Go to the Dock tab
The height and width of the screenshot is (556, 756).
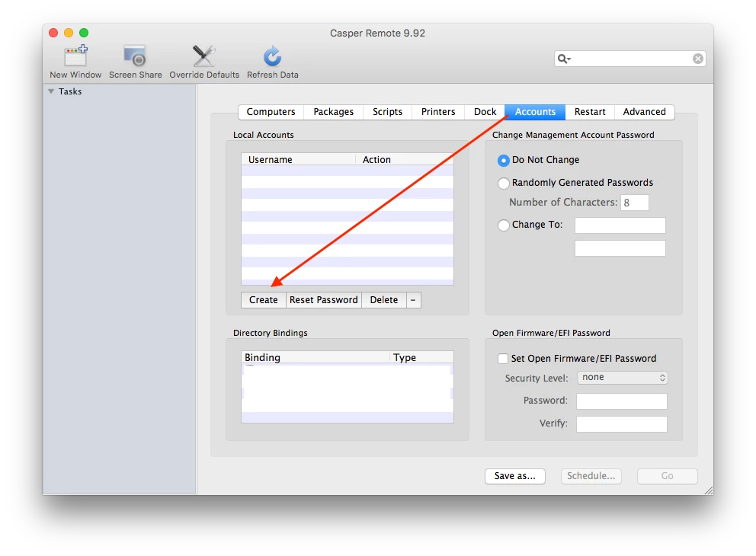[x=485, y=112]
